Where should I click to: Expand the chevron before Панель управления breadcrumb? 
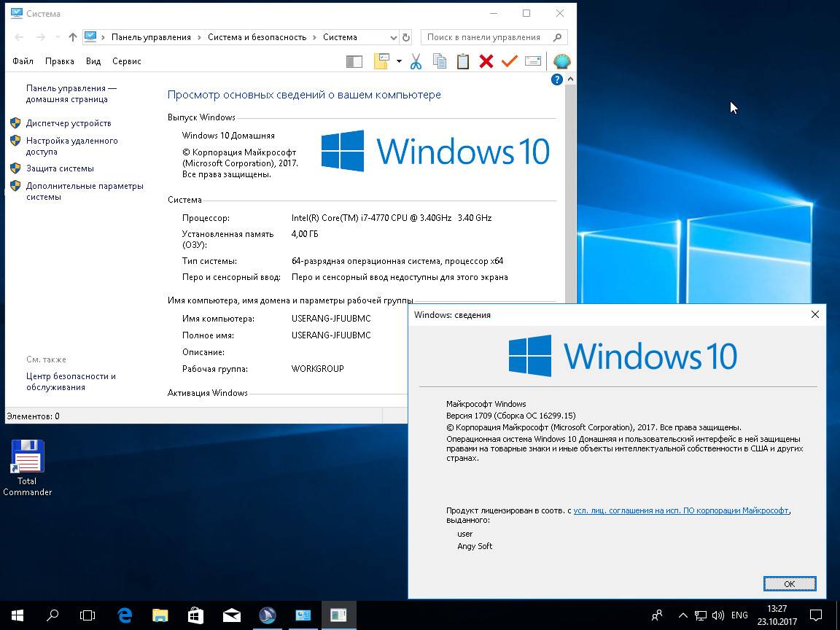[x=103, y=37]
